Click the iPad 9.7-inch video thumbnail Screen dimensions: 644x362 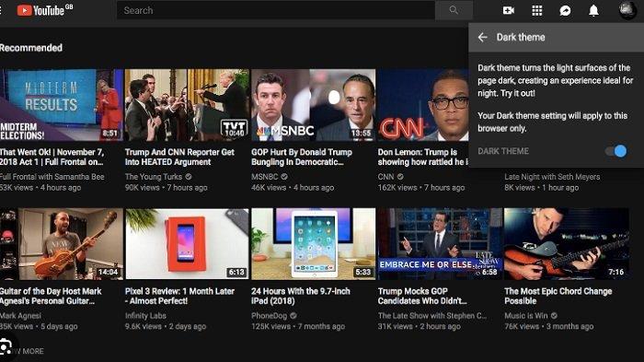314,244
